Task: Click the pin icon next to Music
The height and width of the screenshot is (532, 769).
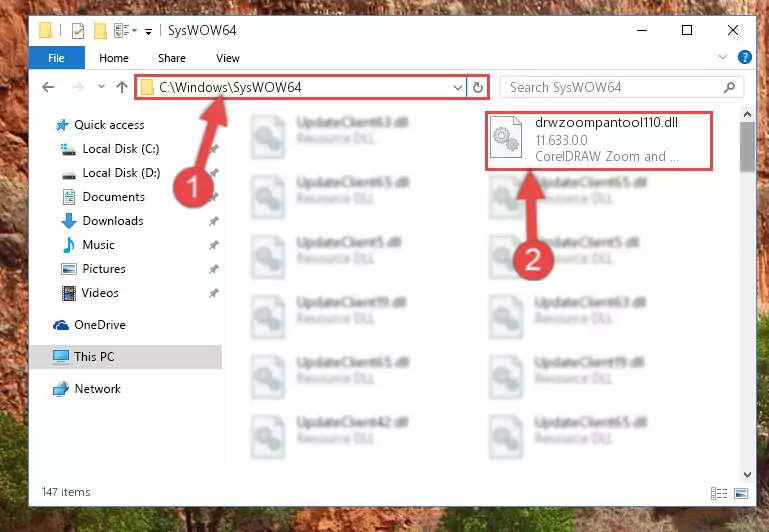Action: pos(213,245)
